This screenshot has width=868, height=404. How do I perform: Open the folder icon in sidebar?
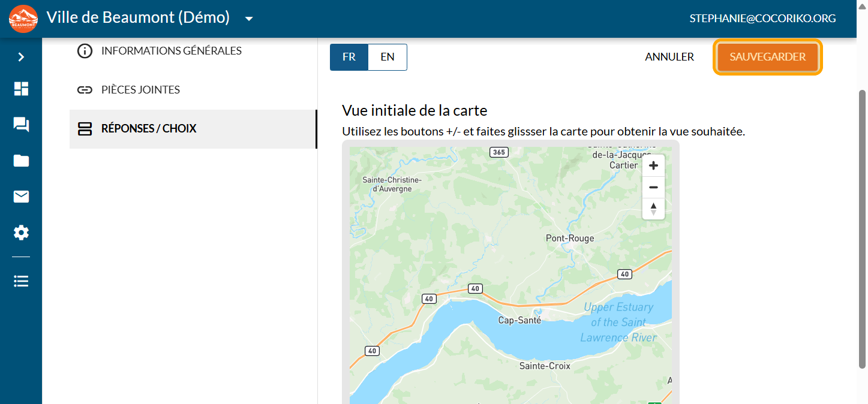click(x=21, y=161)
